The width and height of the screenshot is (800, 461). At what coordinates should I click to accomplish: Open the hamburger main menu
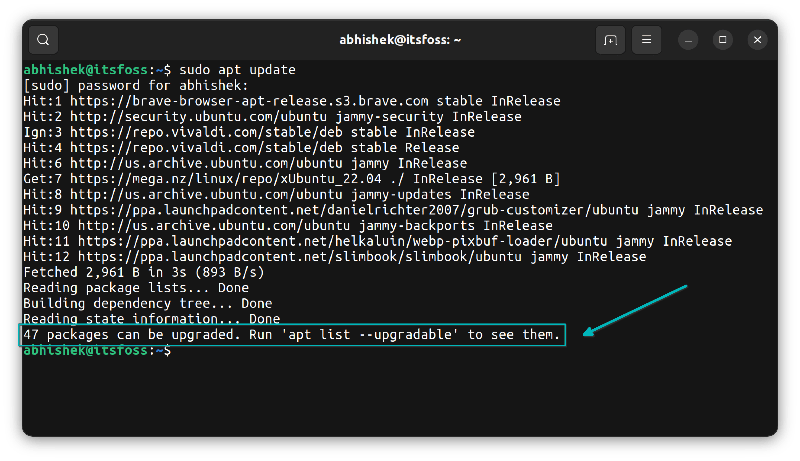pyautogui.click(x=647, y=40)
